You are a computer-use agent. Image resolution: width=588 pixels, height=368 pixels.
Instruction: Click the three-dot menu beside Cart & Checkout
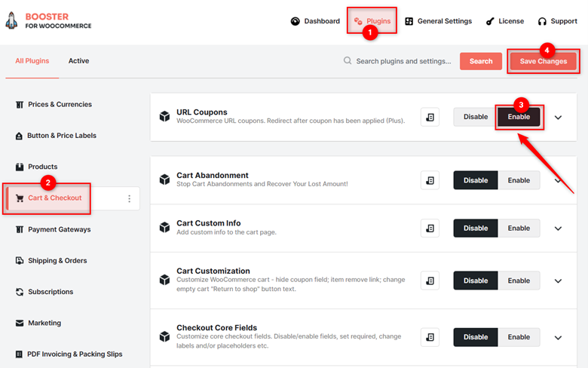click(x=130, y=198)
